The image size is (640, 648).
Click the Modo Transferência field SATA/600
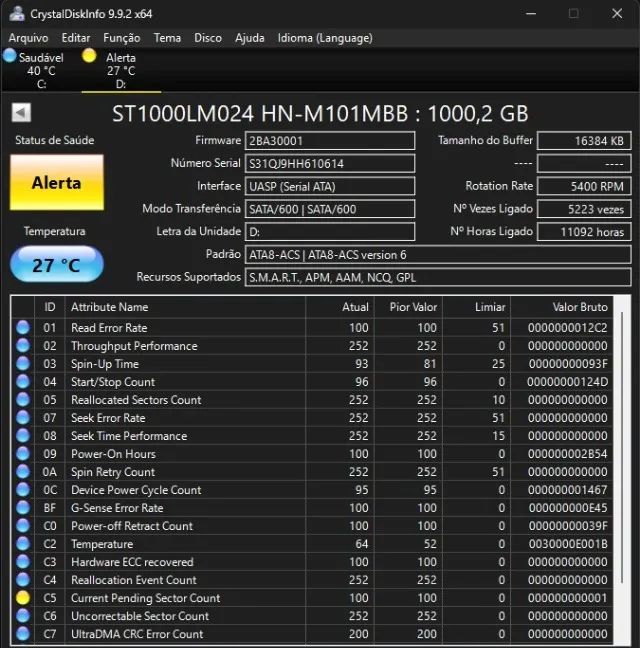pyautogui.click(x=330, y=209)
